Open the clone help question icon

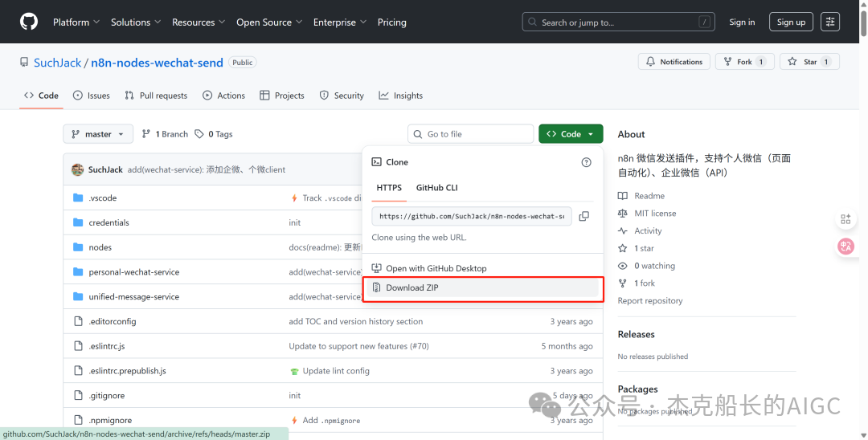tap(586, 162)
